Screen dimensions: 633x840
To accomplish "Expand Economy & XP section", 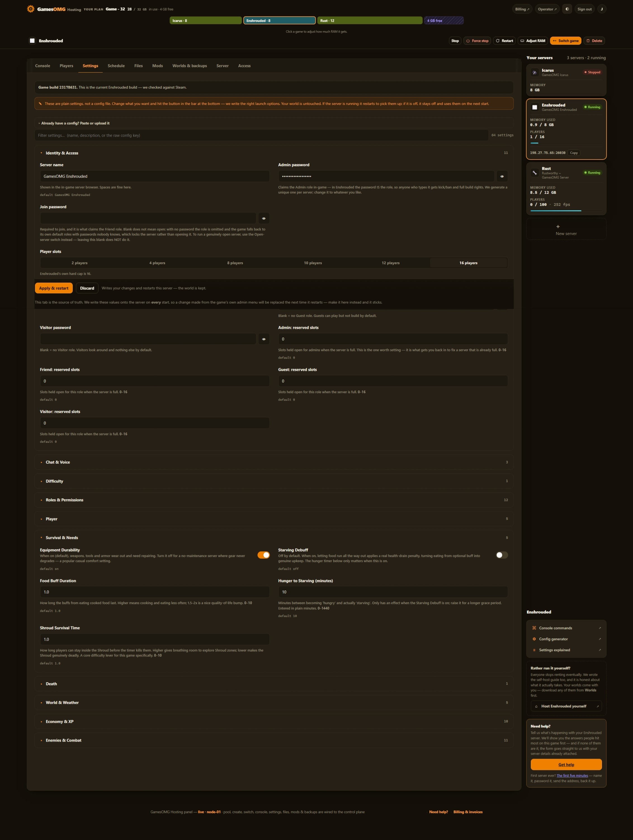I will tap(274, 722).
